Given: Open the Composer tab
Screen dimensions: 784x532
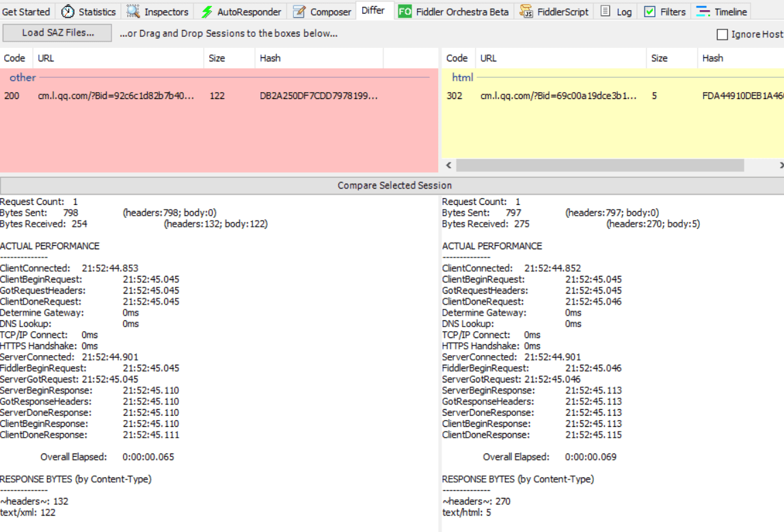Looking at the screenshot, I should click(x=322, y=12).
